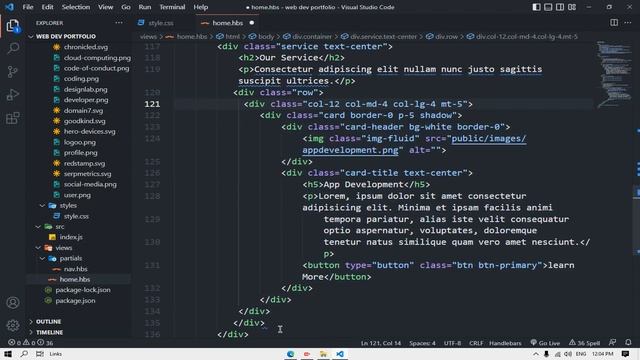The height and width of the screenshot is (360, 640).
Task: Open Windows taskbar search icon
Action: 24,354
